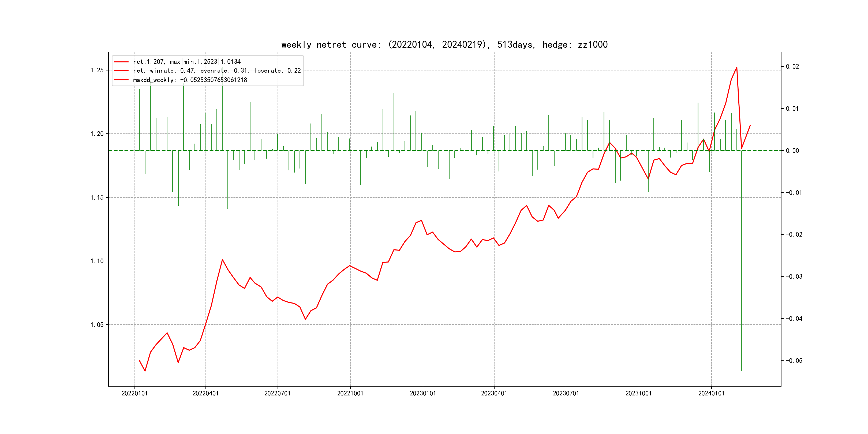Click the red line swatch beside maxdd_weekly legend entry
This screenshot has width=868, height=434.
121,80
